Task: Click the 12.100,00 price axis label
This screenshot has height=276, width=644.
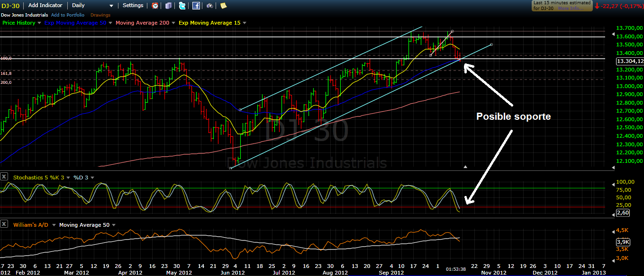Action: click(628, 161)
